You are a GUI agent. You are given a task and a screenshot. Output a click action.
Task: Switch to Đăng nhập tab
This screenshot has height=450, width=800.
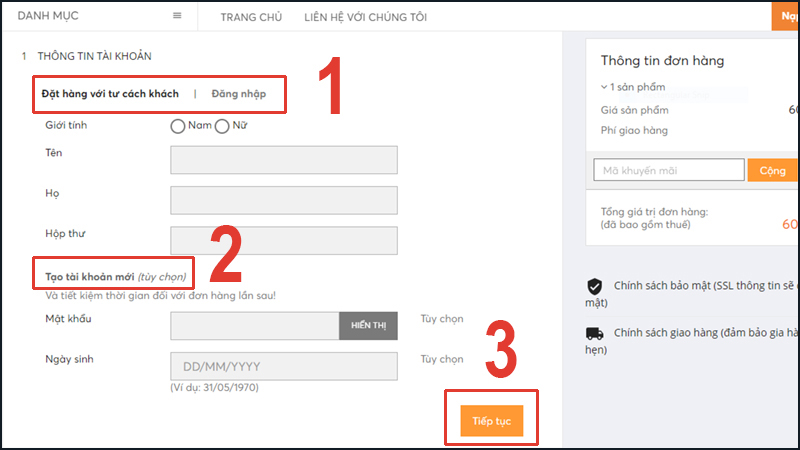pyautogui.click(x=238, y=94)
